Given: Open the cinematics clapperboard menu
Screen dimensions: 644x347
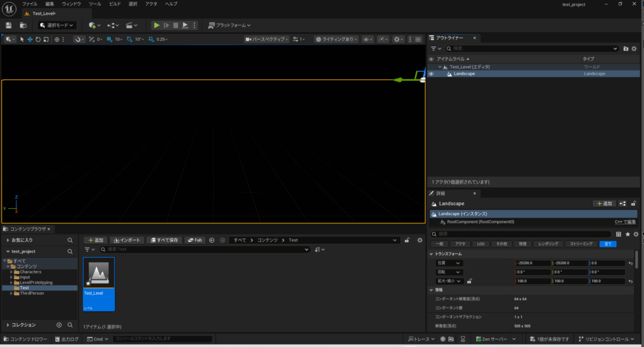Looking at the screenshot, I should (131, 26).
